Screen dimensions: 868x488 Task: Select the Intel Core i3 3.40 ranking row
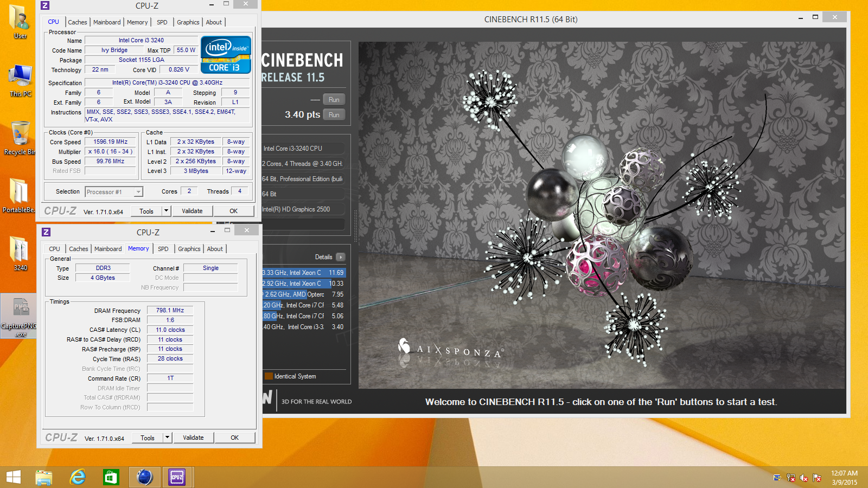click(x=303, y=327)
